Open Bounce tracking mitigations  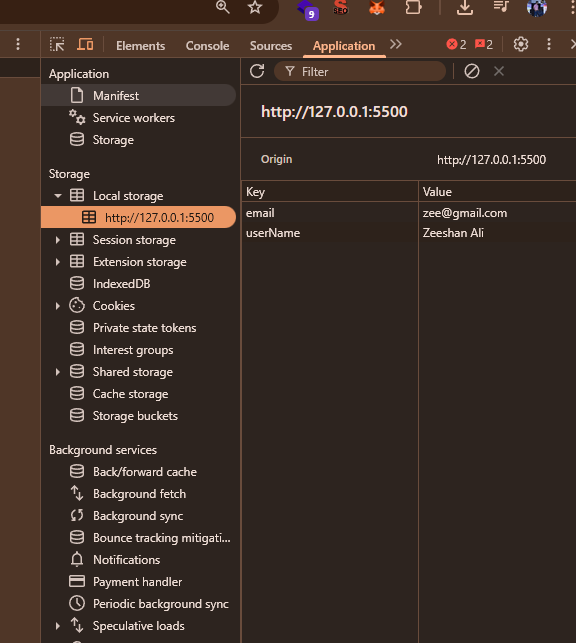coord(139,538)
